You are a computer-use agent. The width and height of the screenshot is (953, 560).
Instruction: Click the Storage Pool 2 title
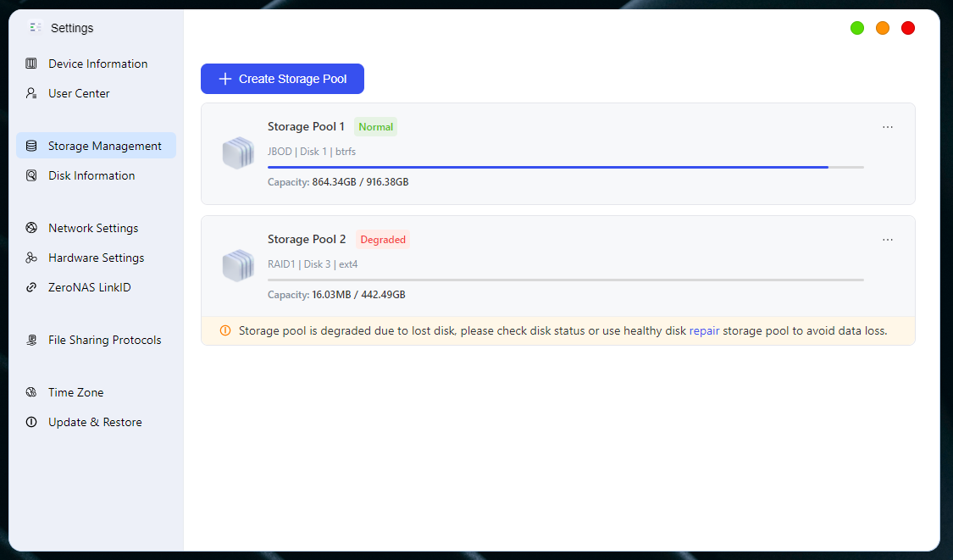(x=307, y=239)
